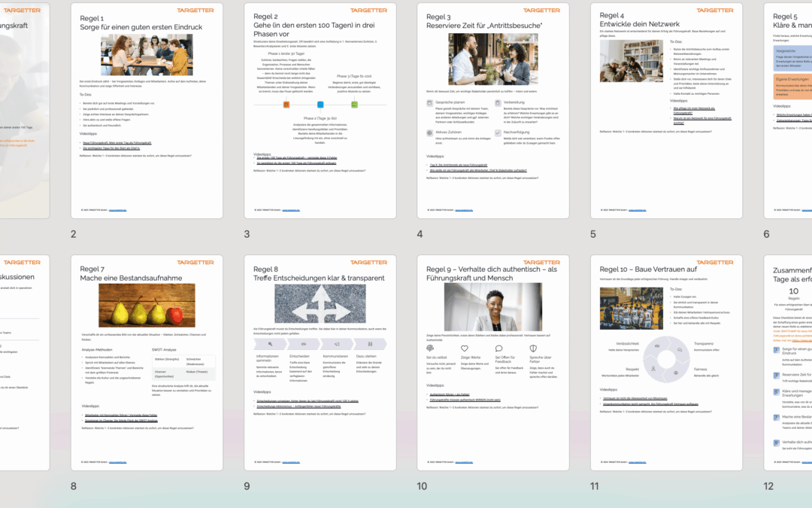
Task: Click page number 11 below Regel 10 thumbnail
Action: click(594, 486)
